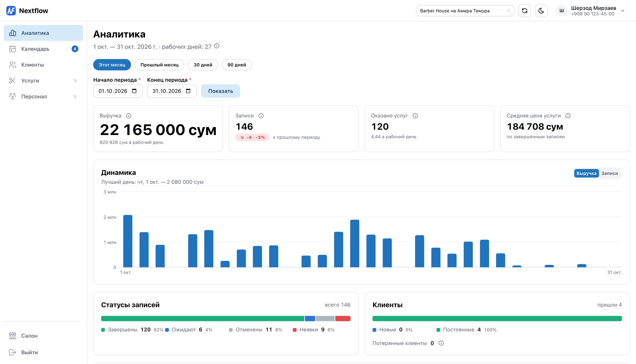636x364 pixels.
Task: Toggle dark mode with moon icon
Action: point(541,11)
